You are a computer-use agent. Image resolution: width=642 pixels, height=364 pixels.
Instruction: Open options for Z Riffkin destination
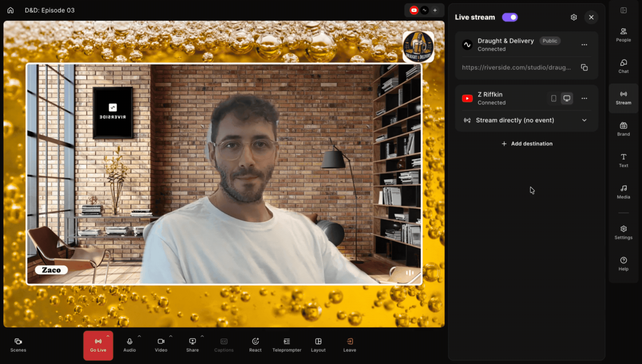[x=584, y=98]
